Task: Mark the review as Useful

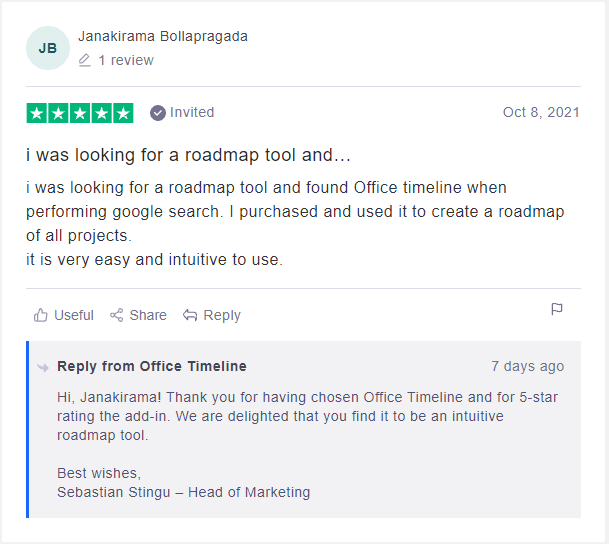Action: click(x=73, y=315)
